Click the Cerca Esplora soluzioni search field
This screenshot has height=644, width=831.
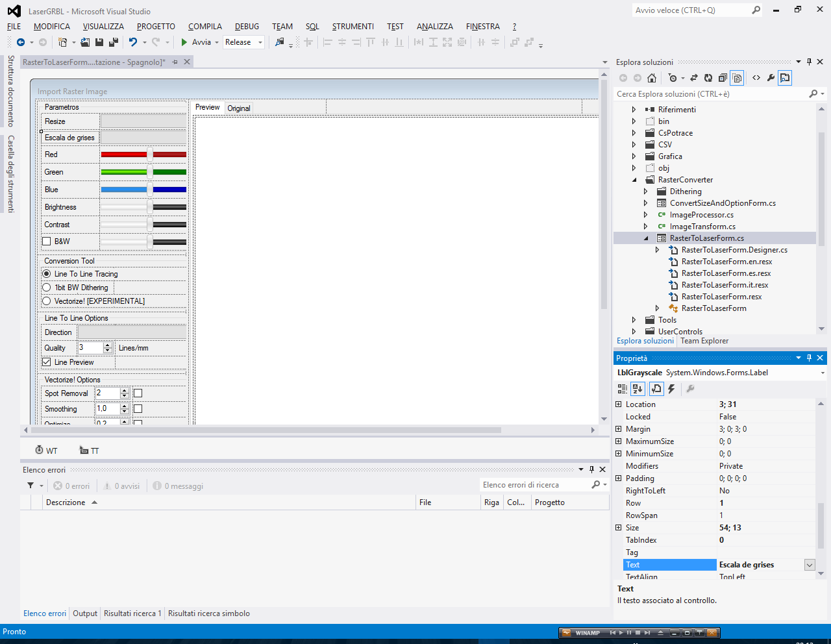point(711,94)
